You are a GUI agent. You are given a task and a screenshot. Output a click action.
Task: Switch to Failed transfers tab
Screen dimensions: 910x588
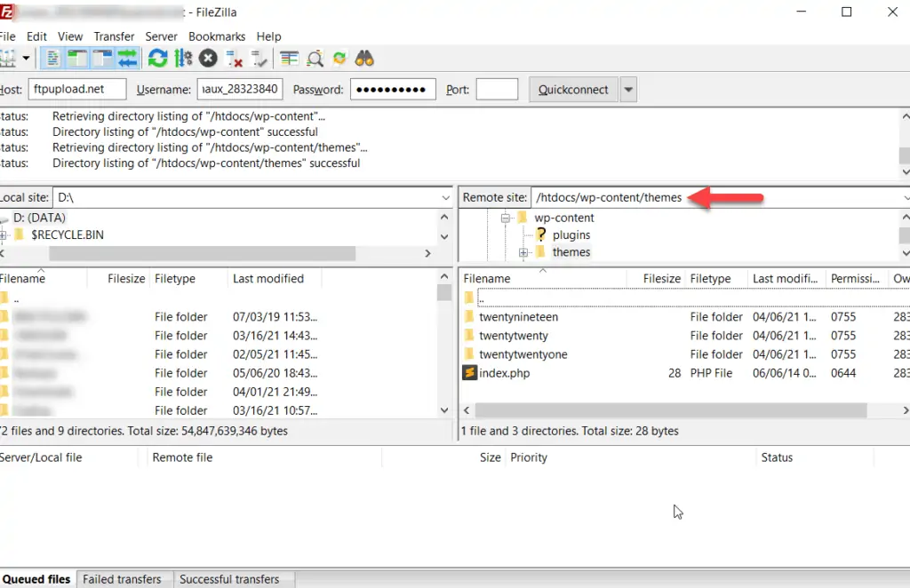[x=122, y=579]
